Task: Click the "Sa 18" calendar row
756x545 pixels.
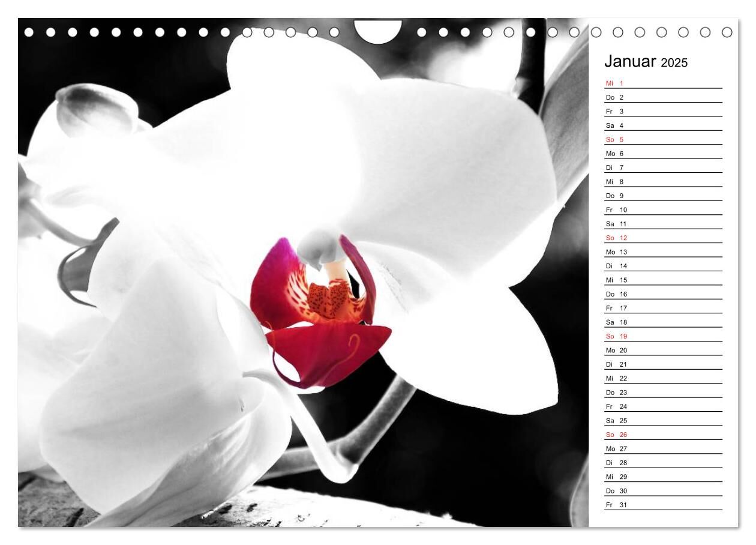Action: click(616, 322)
